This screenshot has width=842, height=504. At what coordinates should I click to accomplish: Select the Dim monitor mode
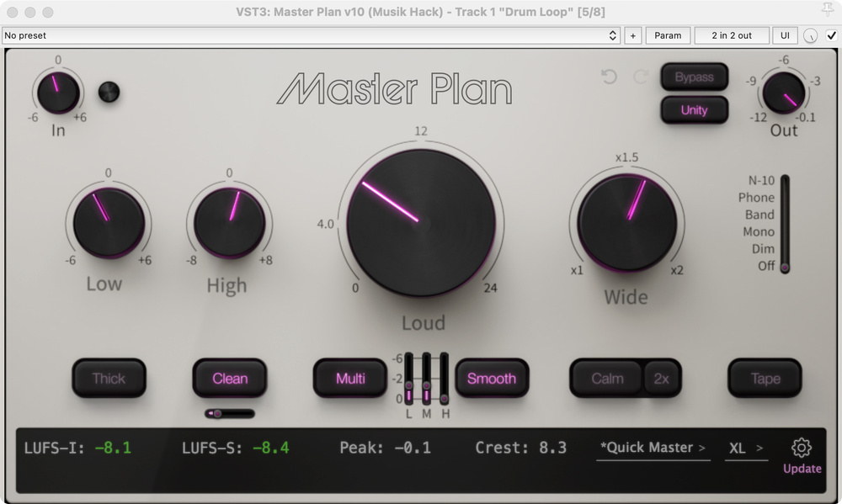coord(763,249)
